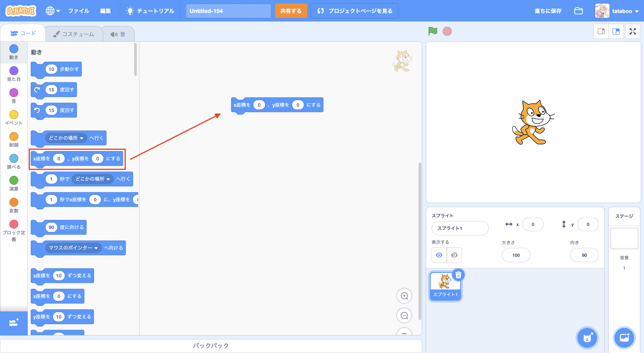Click the choose a sprite cat button

pos(587,338)
